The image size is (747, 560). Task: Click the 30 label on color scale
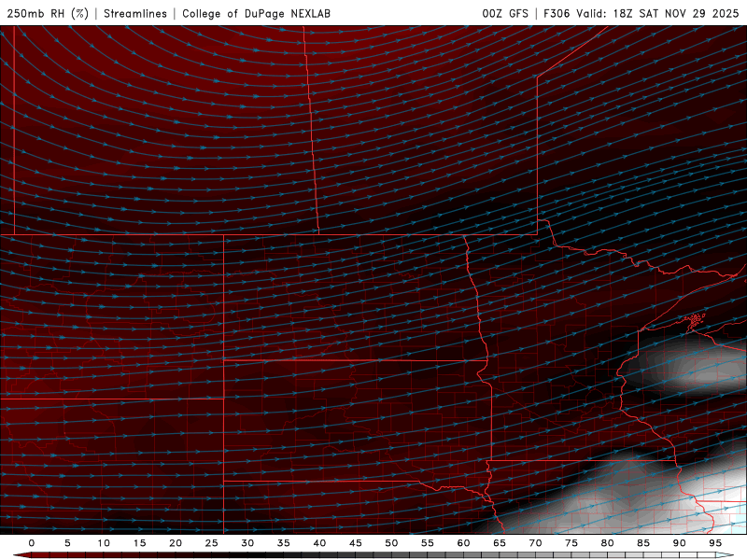tap(247, 543)
